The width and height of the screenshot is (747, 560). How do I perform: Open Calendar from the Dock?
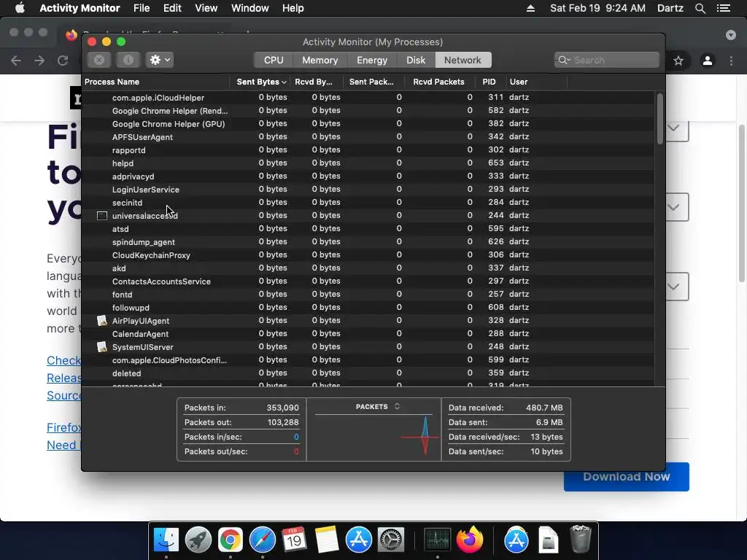tap(294, 540)
